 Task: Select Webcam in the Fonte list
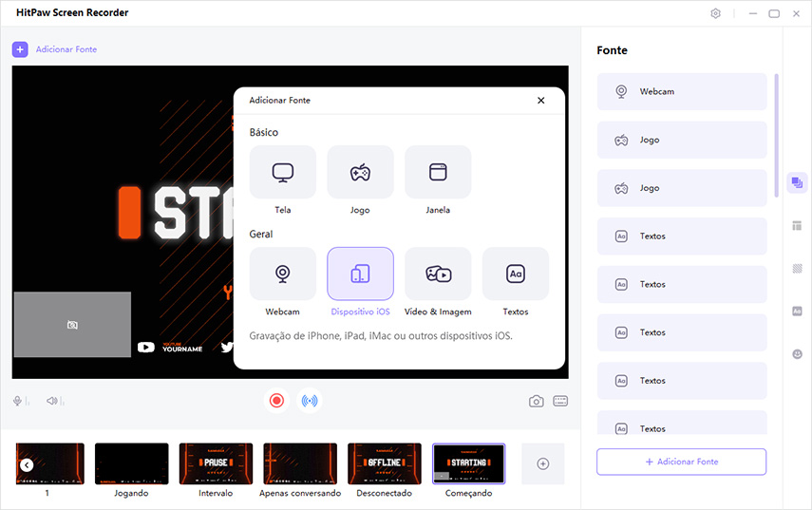pyautogui.click(x=682, y=91)
